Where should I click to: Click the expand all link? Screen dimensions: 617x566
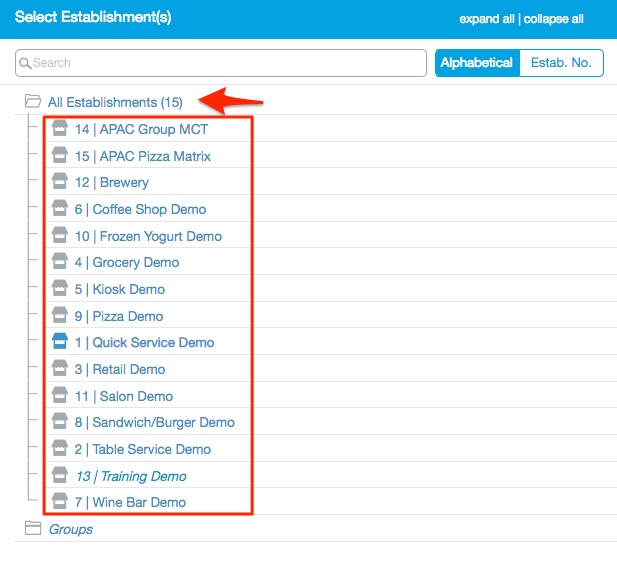click(x=488, y=19)
